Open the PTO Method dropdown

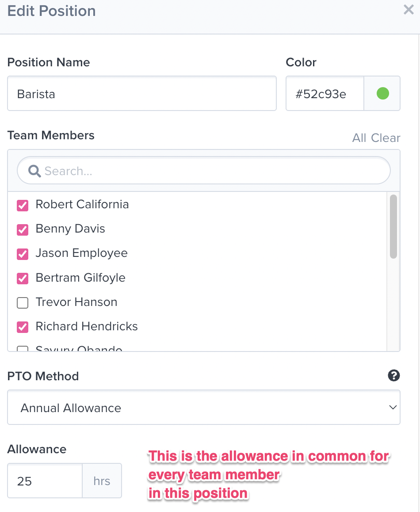tap(203, 408)
